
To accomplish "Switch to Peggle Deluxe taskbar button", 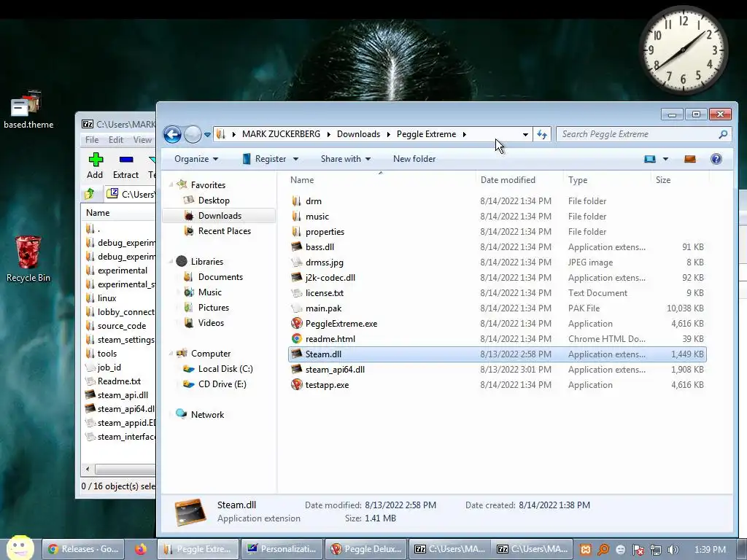I will 366,549.
